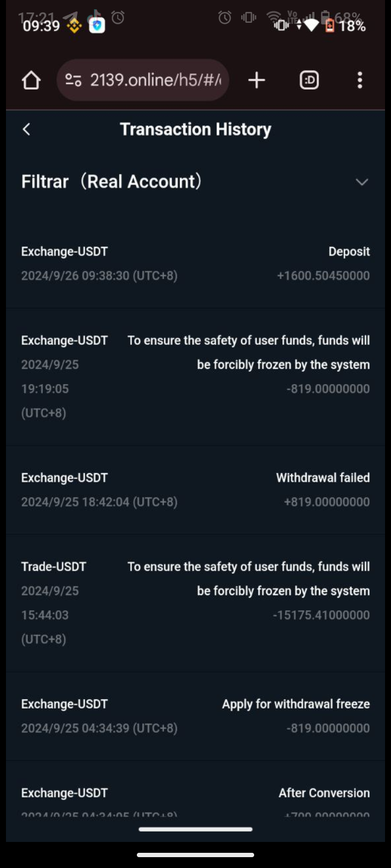
Task: Select the Withdrawal failed transaction entry
Action: [195, 490]
